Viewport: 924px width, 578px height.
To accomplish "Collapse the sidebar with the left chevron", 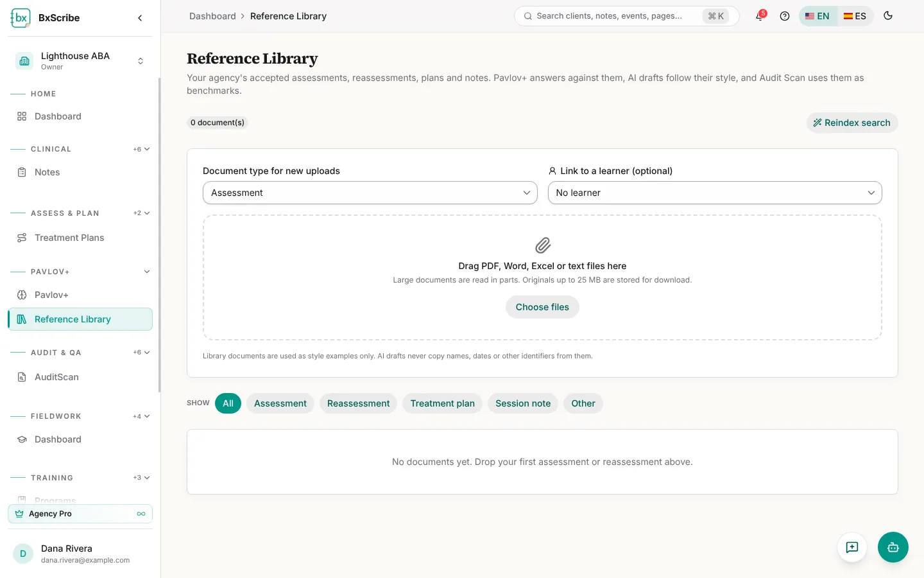I will [x=140, y=18].
